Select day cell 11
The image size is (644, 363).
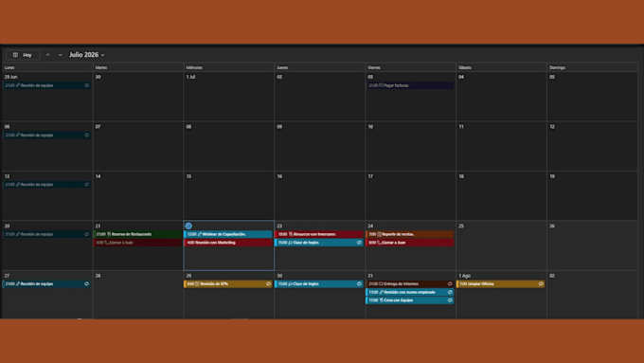[501, 146]
